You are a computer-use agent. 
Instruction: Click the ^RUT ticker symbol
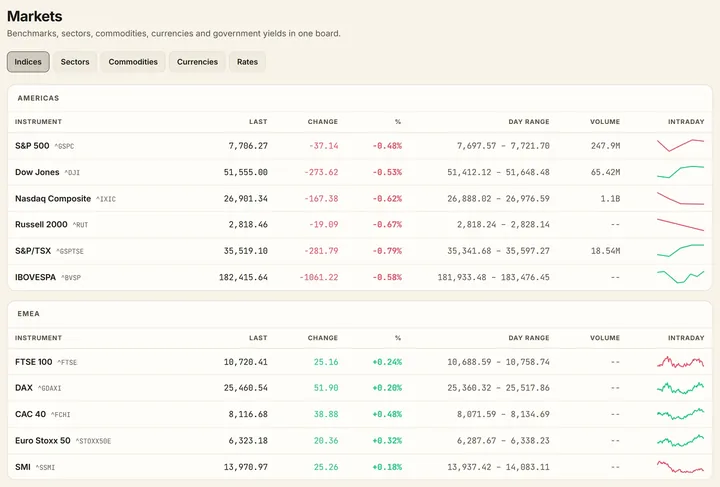(80, 225)
